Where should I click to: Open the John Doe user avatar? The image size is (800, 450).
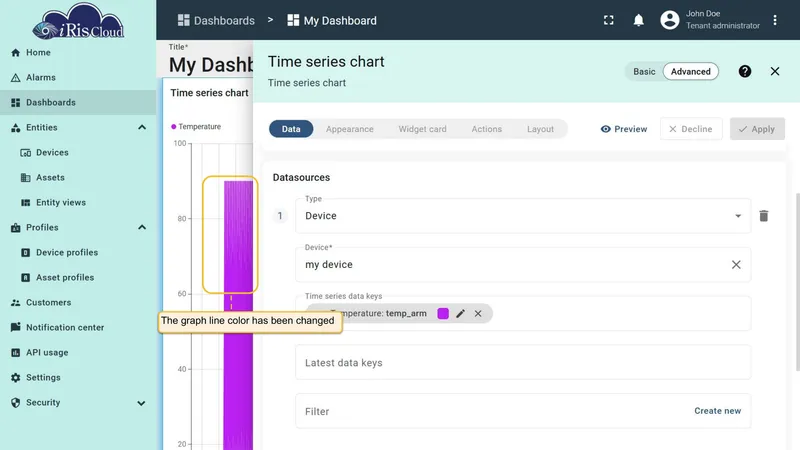tap(669, 20)
